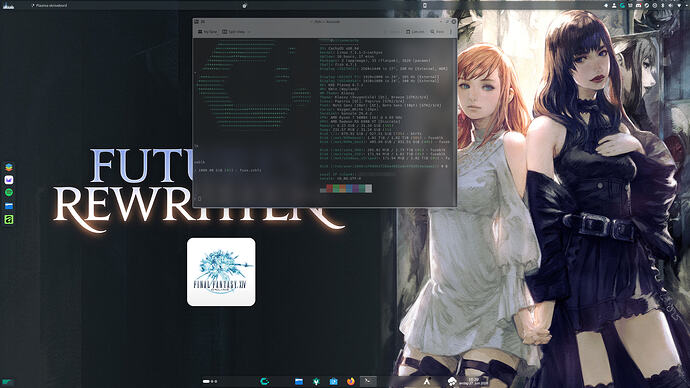This screenshot has height=388, width=690.
Task: Open the Steam icon in the system tray
Action: (647, 5)
